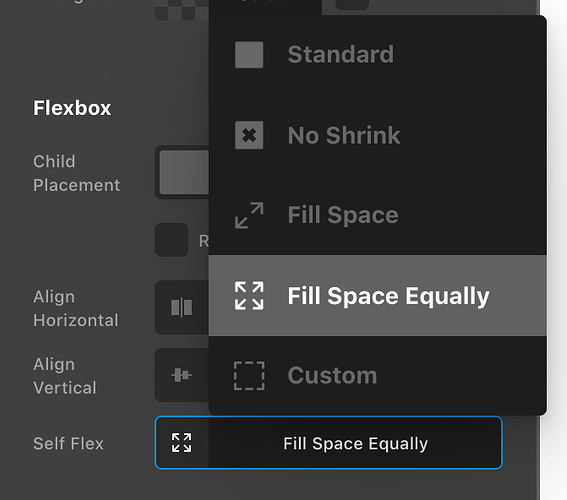Click the checkered transparent color swatch
Viewport: 567px width, 500px height.
(x=182, y=9)
